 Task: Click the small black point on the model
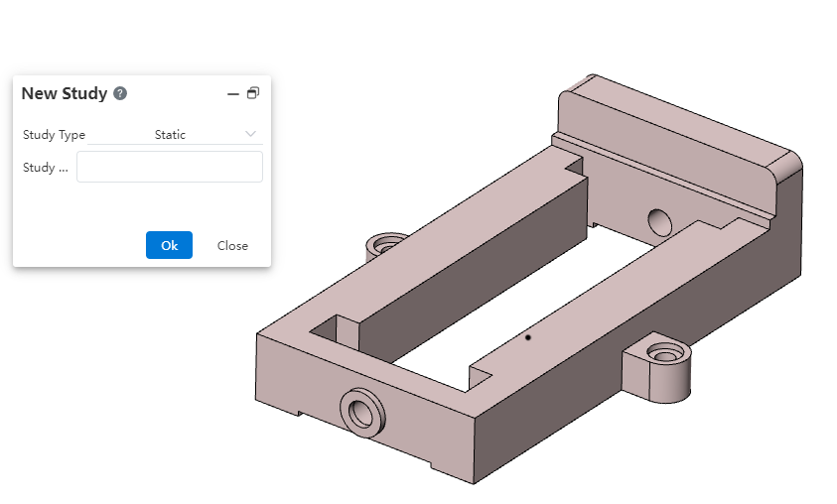click(x=528, y=336)
